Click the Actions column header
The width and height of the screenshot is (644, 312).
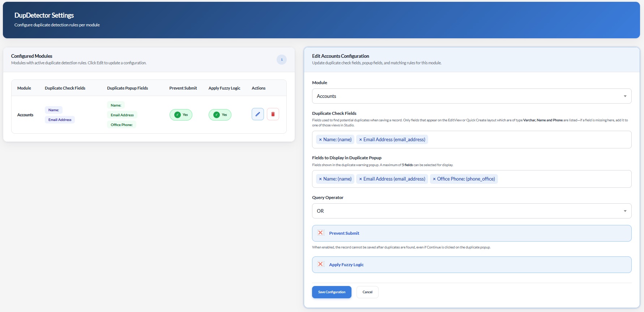(259, 88)
